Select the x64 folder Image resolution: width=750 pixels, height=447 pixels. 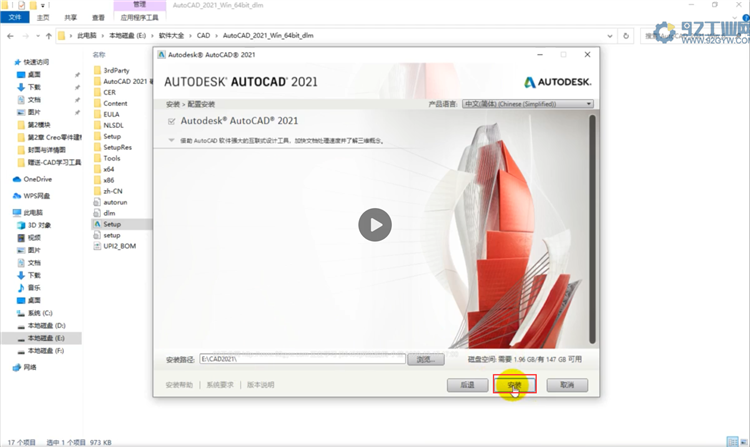[x=109, y=169]
